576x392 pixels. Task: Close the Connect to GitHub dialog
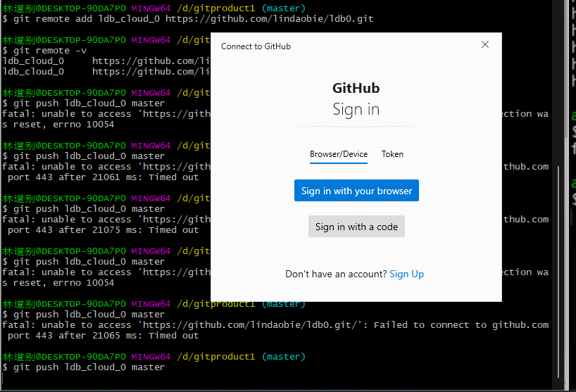(485, 44)
